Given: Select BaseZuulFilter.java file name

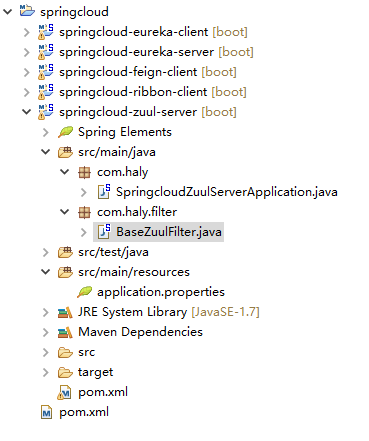Looking at the screenshot, I should 169,232.
